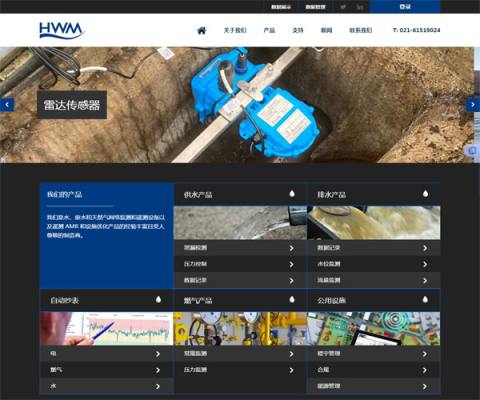Click the 合规 link under 公用设施
The height and width of the screenshot is (400, 480).
[323, 370]
